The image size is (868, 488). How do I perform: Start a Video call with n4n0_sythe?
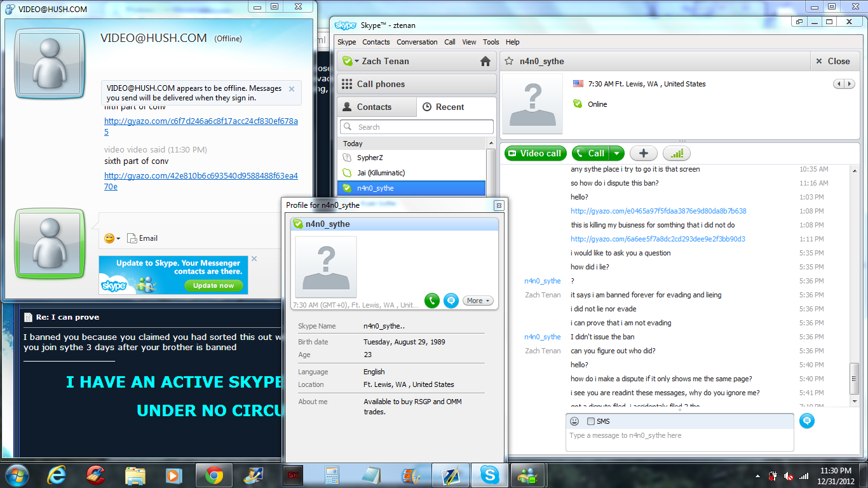(x=536, y=153)
